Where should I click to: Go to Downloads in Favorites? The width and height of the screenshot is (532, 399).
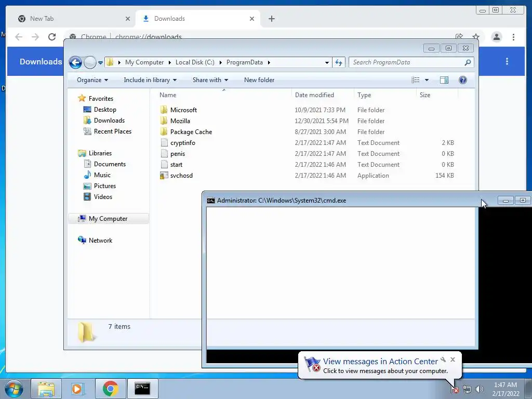pyautogui.click(x=109, y=121)
